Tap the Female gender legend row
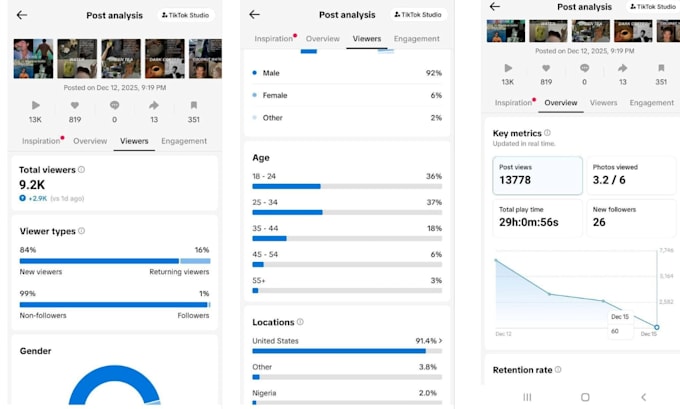 [347, 95]
